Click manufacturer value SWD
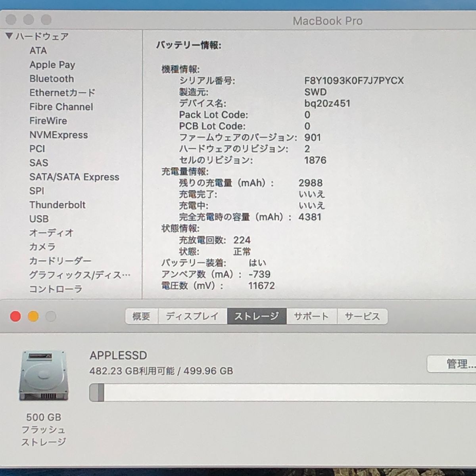This screenshot has height=476, width=476. point(315,92)
